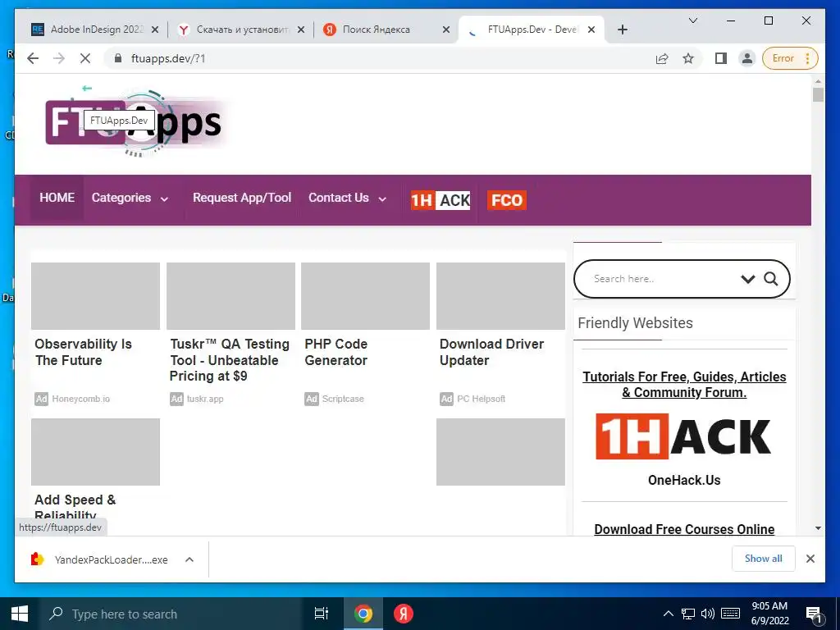Open the tab search chevron in title bar
Image resolution: width=840 pixels, height=630 pixels.
[x=692, y=21]
